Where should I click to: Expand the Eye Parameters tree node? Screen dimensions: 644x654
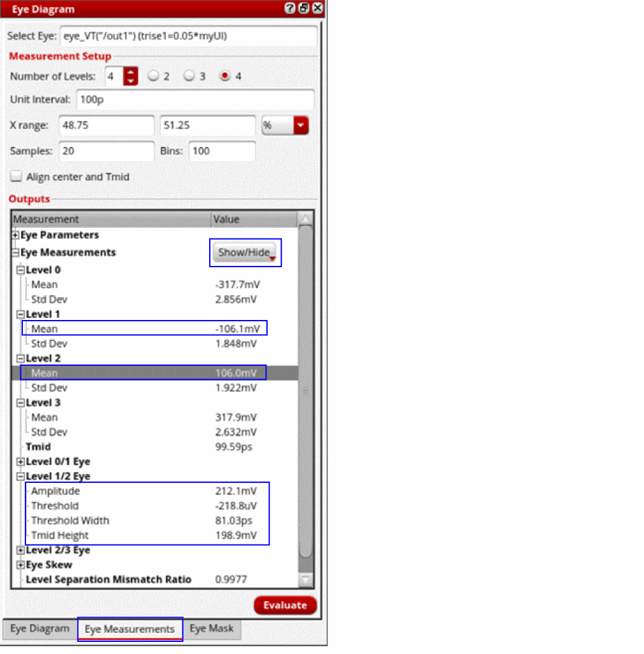(15, 235)
